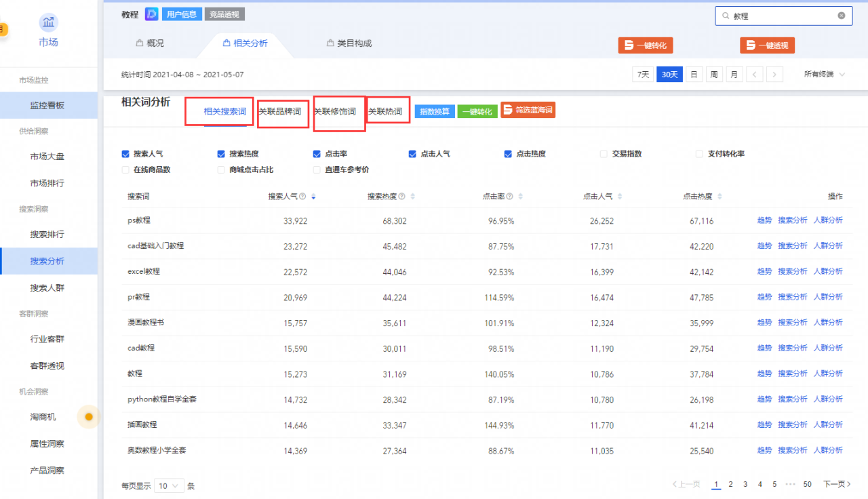Go to the next period with the right arrow
The height and width of the screenshot is (499, 868).
[775, 75]
